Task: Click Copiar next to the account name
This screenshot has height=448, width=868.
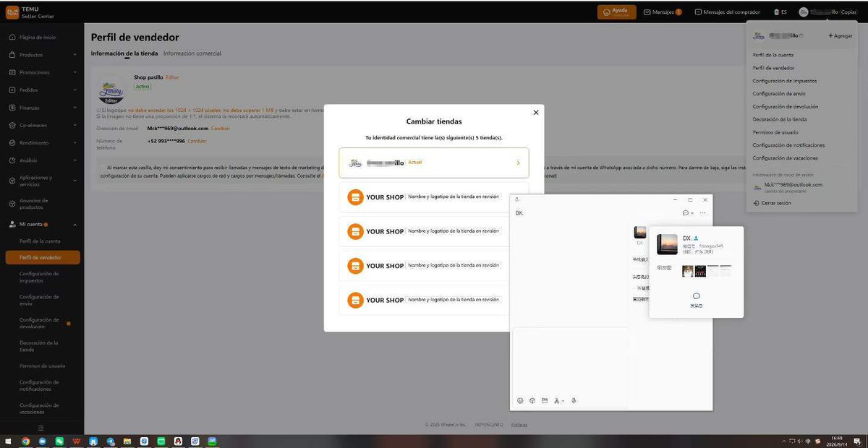Action: click(848, 12)
